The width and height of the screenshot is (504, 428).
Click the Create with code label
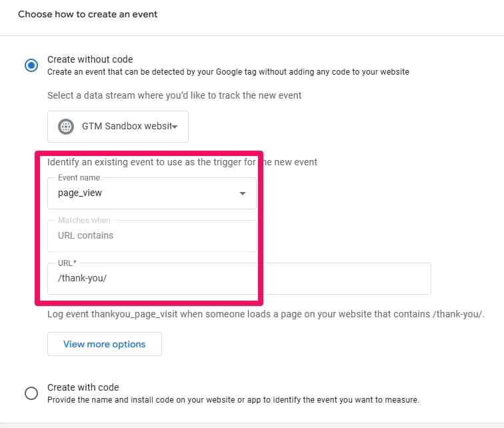(83, 387)
